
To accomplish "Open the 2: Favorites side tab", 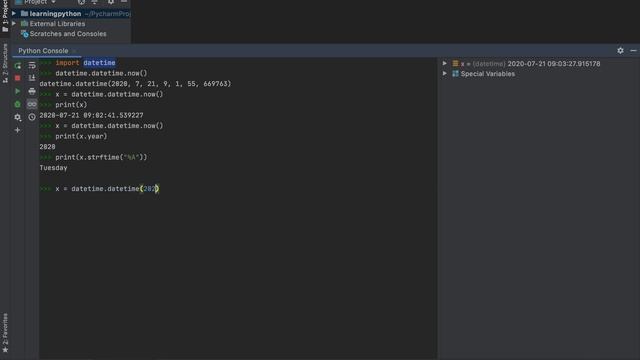I will click(5, 333).
